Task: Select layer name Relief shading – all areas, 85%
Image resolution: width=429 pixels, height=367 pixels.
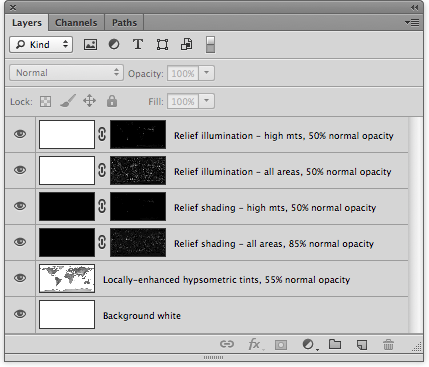Action: [x=274, y=244]
